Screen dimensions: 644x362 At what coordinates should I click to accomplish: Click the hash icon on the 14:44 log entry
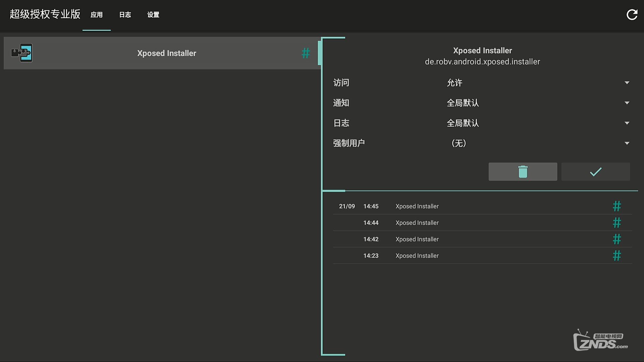pyautogui.click(x=616, y=223)
